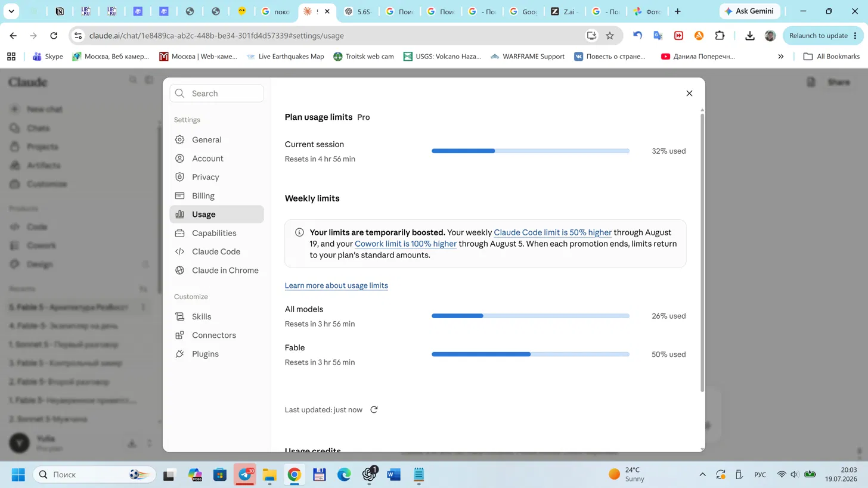
Task: Open the Chrome profile avatar
Action: [x=770, y=36]
